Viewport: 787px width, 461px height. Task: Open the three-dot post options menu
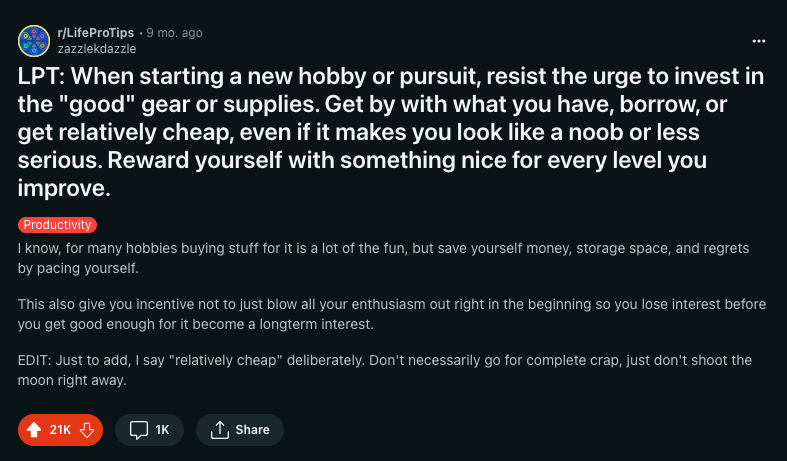[x=759, y=41]
